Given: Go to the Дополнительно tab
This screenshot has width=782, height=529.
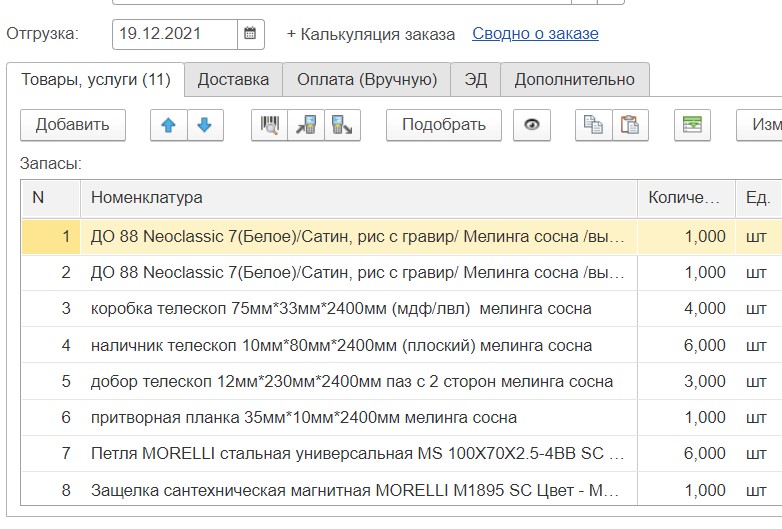Looking at the screenshot, I should [574, 80].
